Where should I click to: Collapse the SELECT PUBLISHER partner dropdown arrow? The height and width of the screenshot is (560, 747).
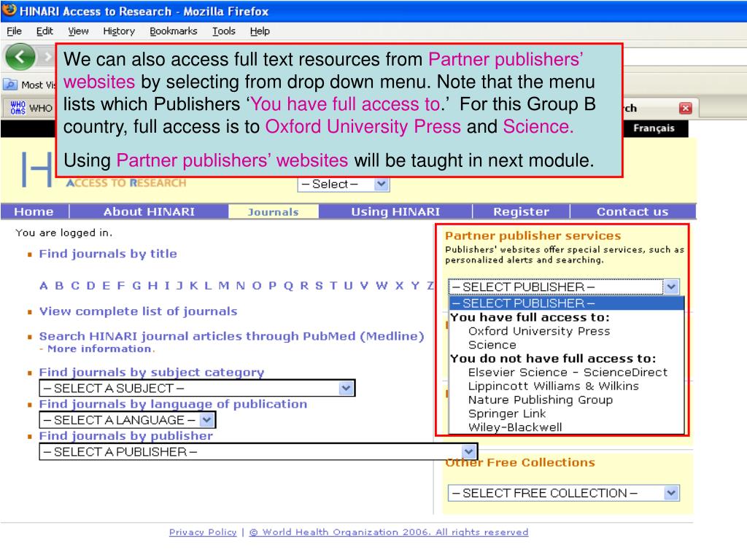(x=671, y=287)
